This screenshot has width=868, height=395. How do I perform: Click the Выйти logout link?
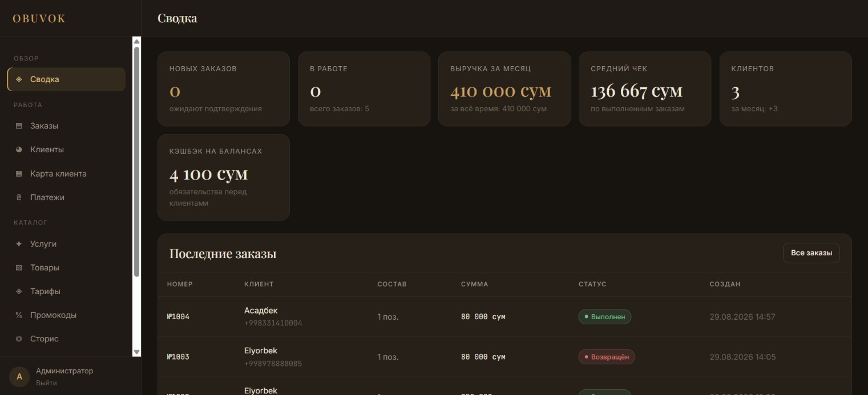[x=46, y=383]
